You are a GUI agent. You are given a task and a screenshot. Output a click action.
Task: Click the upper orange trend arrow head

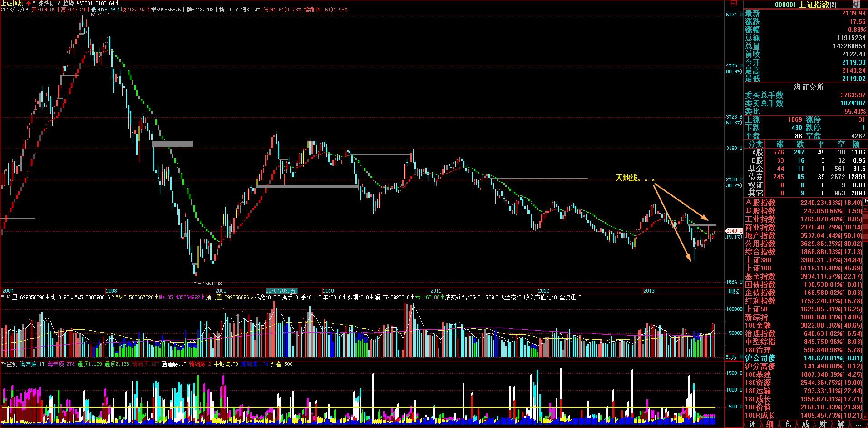(x=704, y=218)
